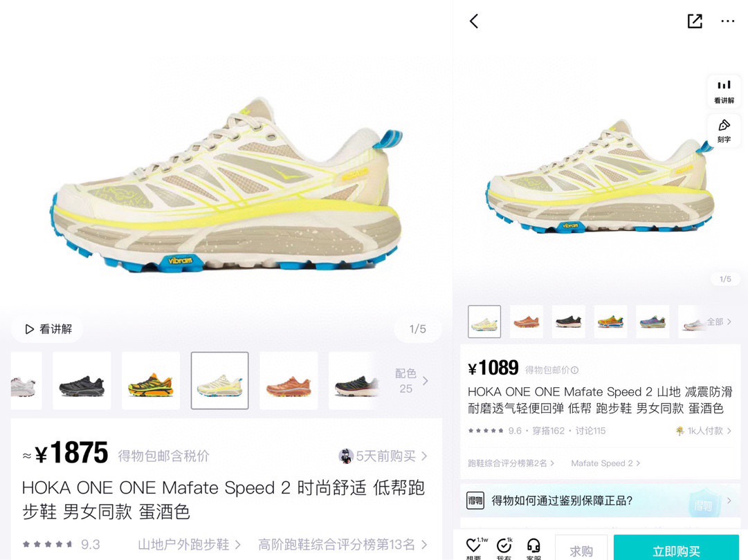Screen dimensions: 748x560
Task: Open the 看讲解 bar-chart side icon
Action: pyautogui.click(x=724, y=91)
